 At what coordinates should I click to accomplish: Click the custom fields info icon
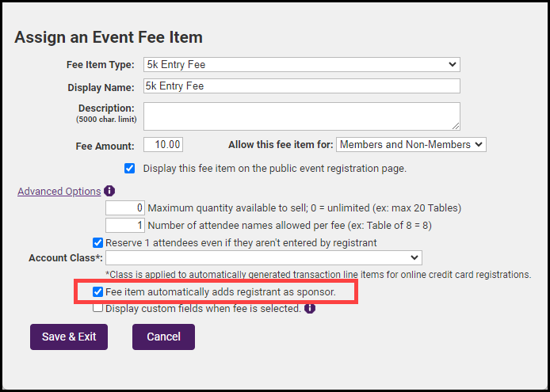click(x=309, y=308)
